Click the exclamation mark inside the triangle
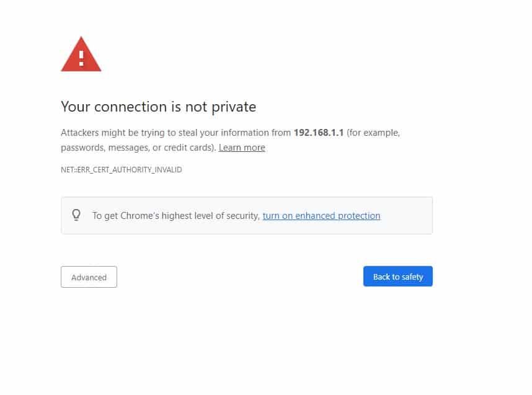 pos(81,58)
